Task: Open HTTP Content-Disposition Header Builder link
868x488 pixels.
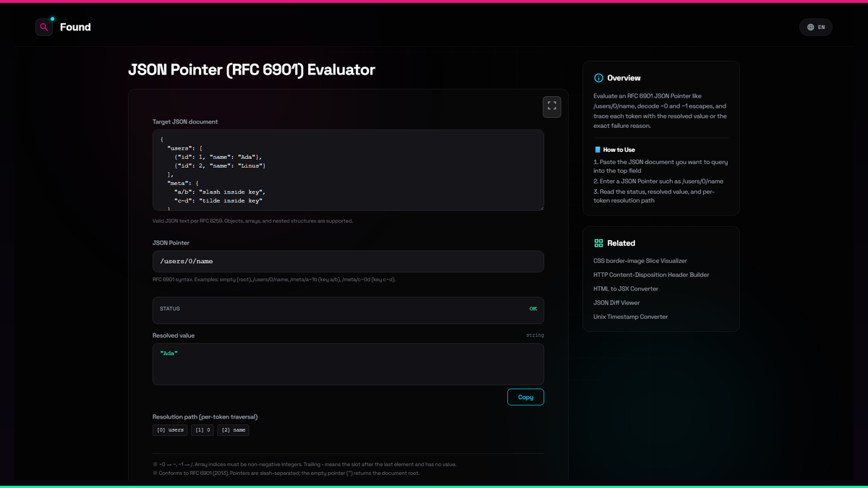Action: coord(652,275)
